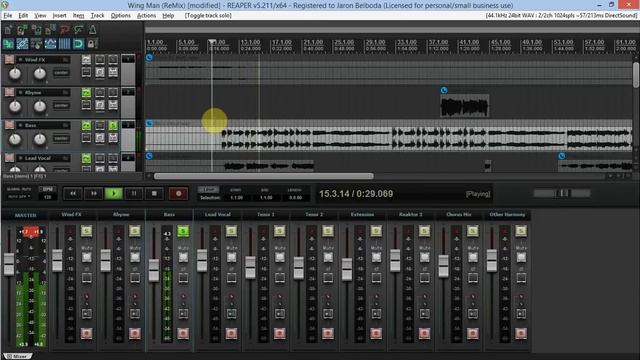Viewport: 640px width, 360px height.
Task: Click the BPM tempo field
Action: pyautogui.click(x=47, y=197)
